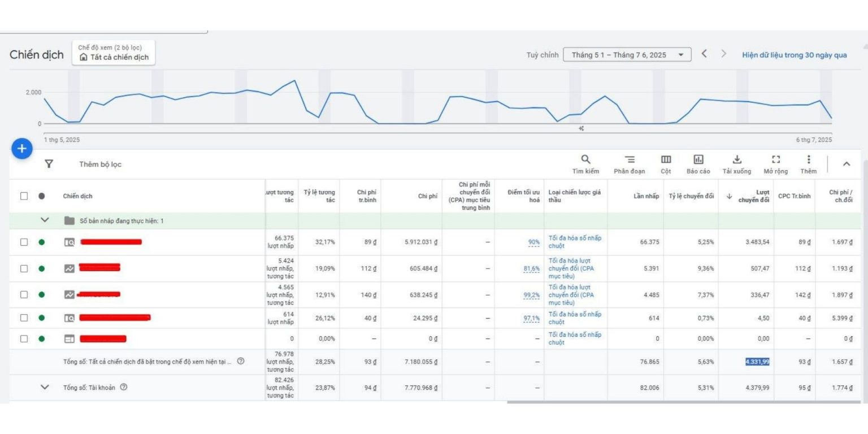
Task: Open the date range dropdown
Action: 627,55
